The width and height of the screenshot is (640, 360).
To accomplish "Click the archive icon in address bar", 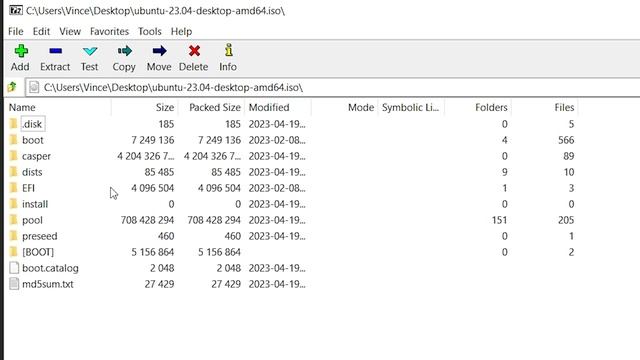I will click(34, 87).
